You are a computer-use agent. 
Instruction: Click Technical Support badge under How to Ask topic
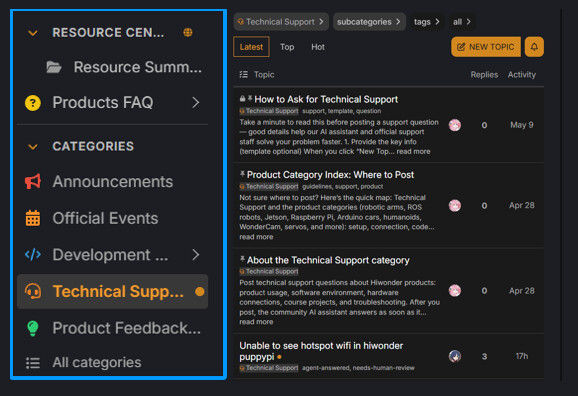[269, 111]
